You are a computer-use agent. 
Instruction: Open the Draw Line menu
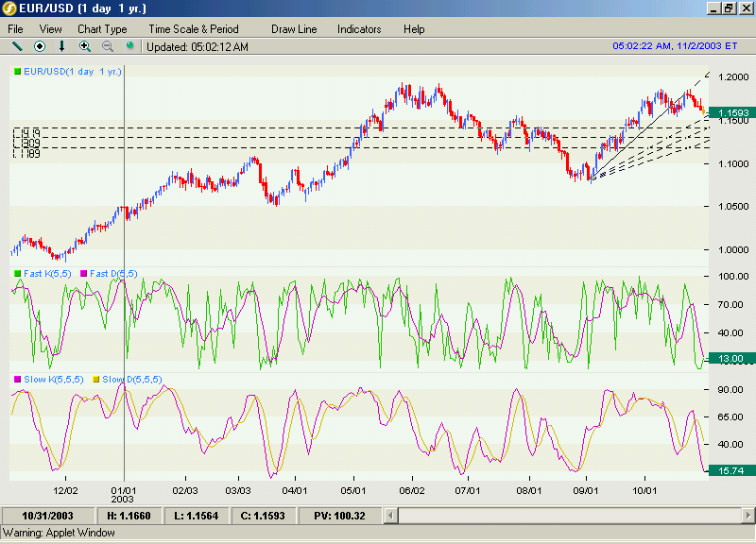pos(294,29)
